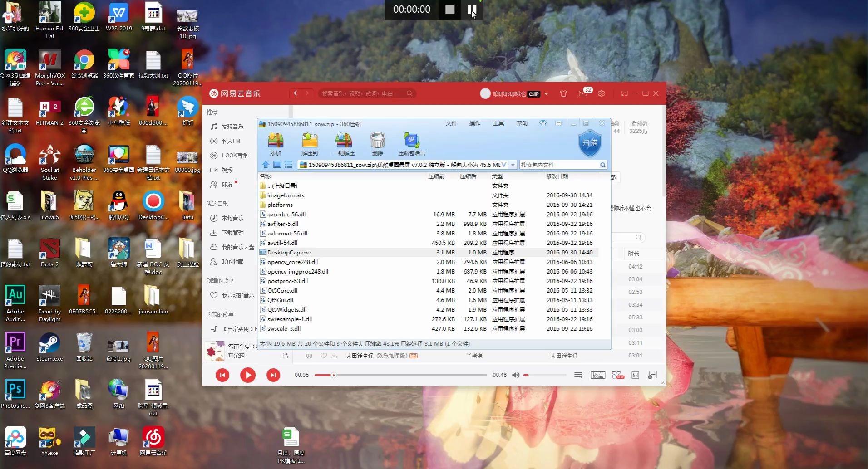
Task: Pause the screen recording at the top
Action: [x=472, y=10]
